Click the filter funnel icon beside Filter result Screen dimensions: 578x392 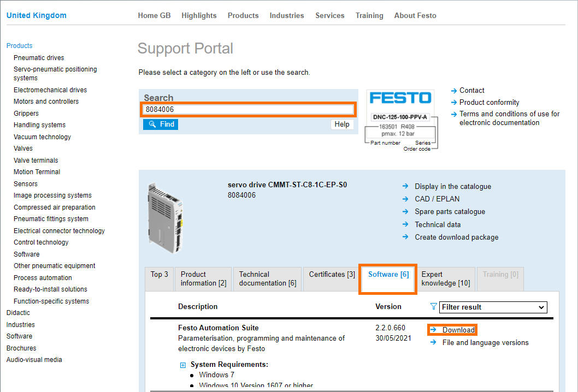click(x=433, y=307)
